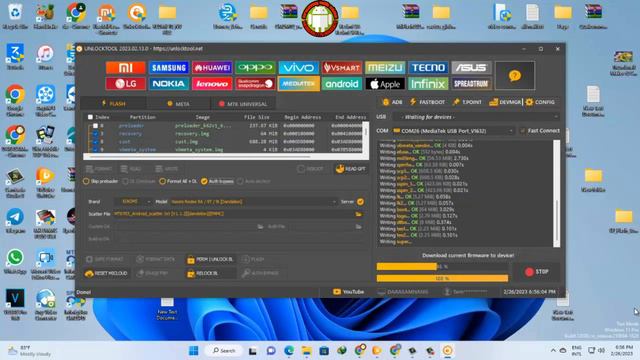Screen dimensions: 640x360
Task: Toggle the Fast Connect checkbox
Action: tap(522, 131)
